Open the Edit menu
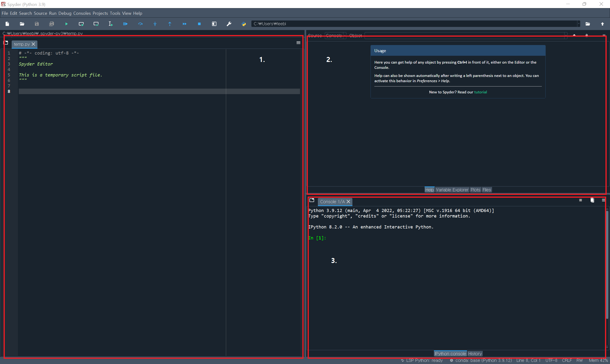 point(14,13)
